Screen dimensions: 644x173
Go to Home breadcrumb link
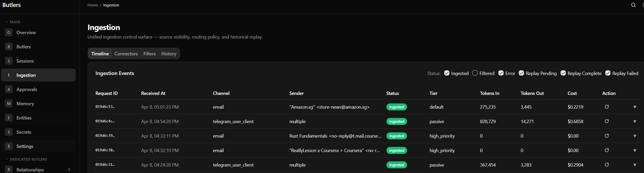tap(93, 5)
